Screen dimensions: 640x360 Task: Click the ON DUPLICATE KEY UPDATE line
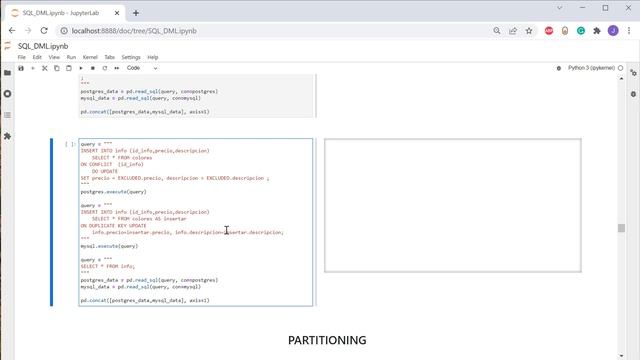coord(113,226)
